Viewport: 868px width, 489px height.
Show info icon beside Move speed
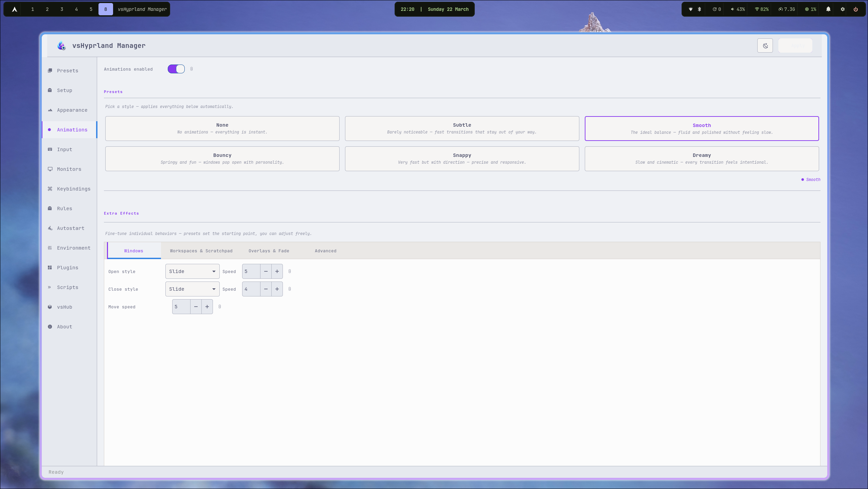(220, 307)
